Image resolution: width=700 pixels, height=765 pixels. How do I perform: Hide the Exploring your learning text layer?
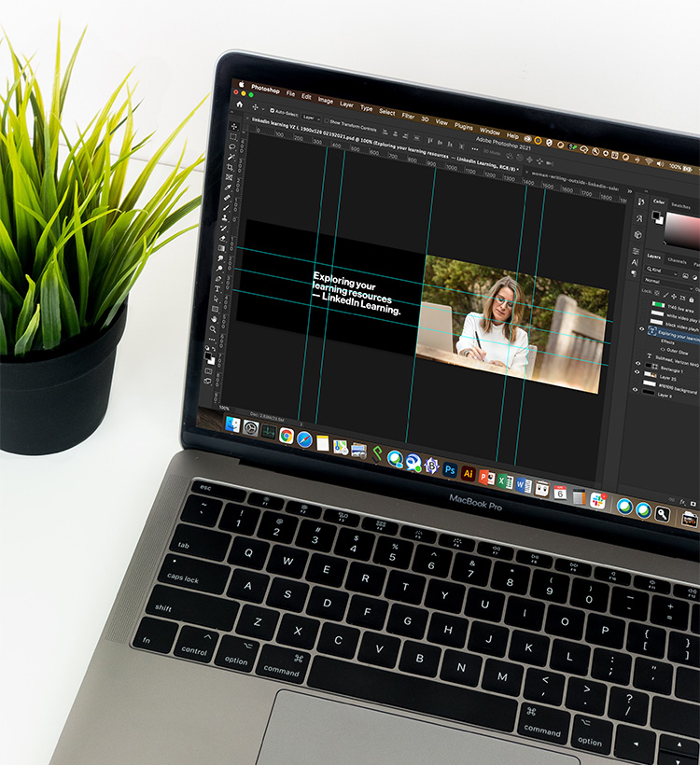coord(642,328)
